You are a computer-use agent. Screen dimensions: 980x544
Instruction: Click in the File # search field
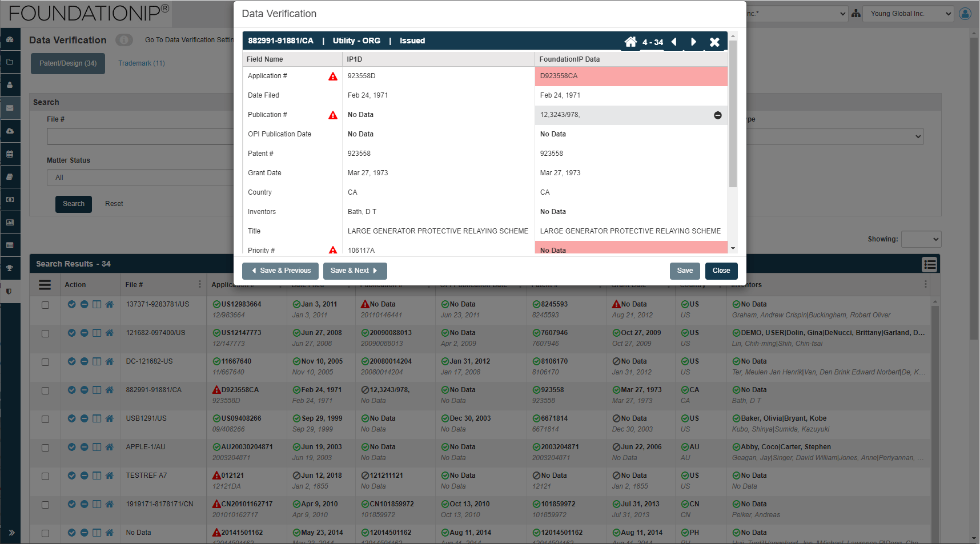(140, 136)
